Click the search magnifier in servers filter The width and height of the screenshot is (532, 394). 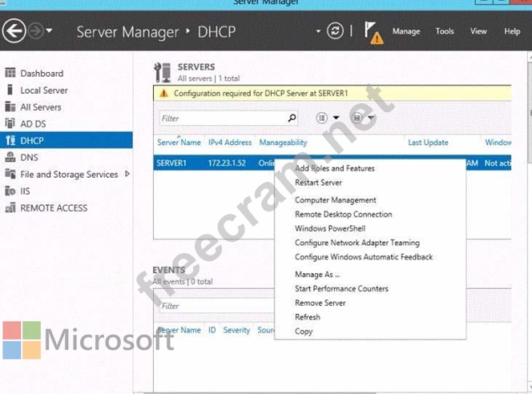(292, 118)
